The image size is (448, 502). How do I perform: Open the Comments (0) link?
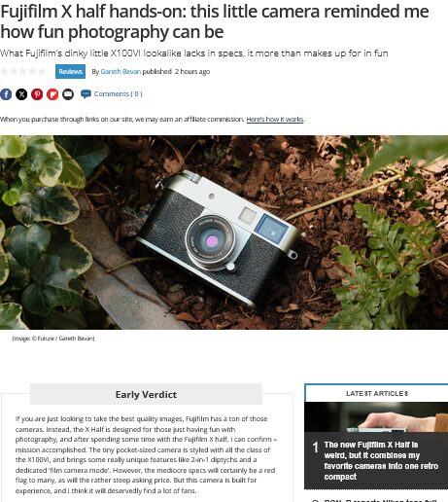point(118,94)
